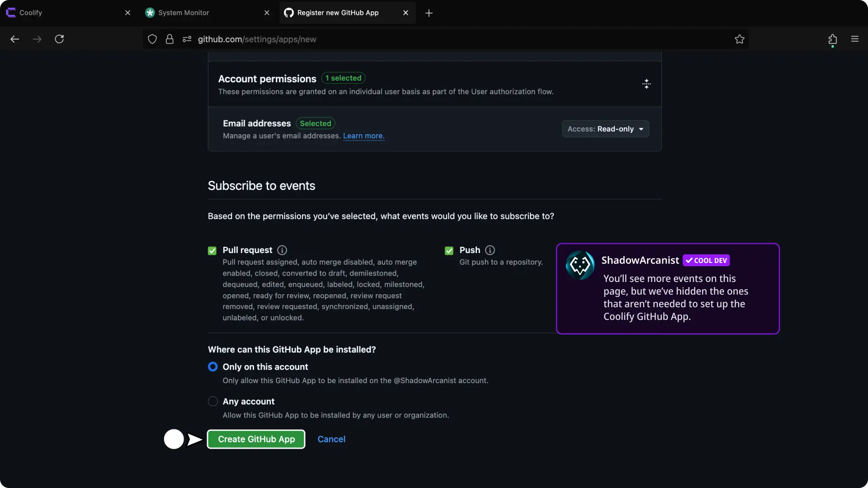The width and height of the screenshot is (868, 488).
Task: Select the Any account radio option
Action: [212, 401]
